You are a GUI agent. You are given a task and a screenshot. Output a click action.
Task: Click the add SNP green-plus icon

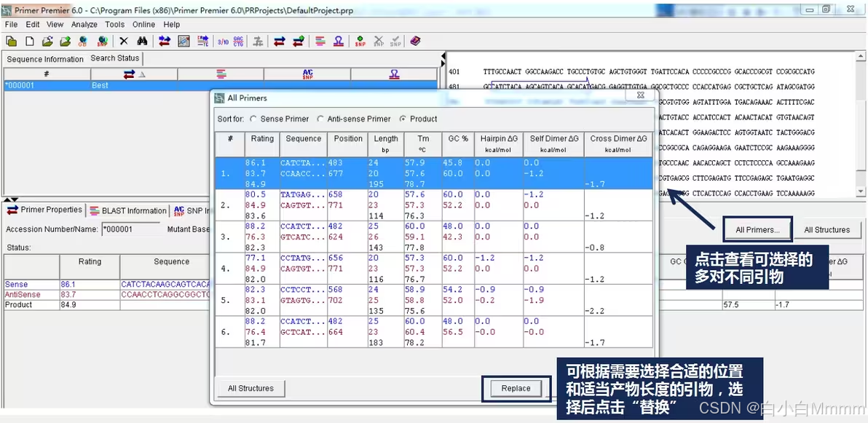pyautogui.click(x=360, y=41)
